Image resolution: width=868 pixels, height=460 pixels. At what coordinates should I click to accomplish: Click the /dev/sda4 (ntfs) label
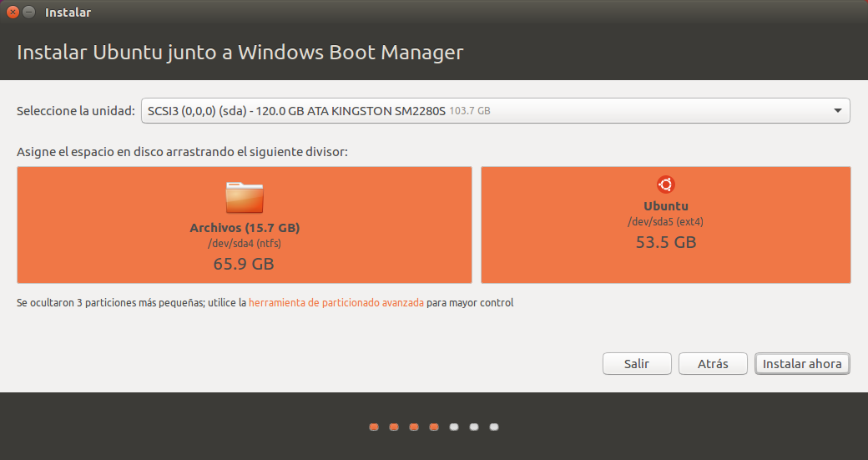click(x=244, y=243)
